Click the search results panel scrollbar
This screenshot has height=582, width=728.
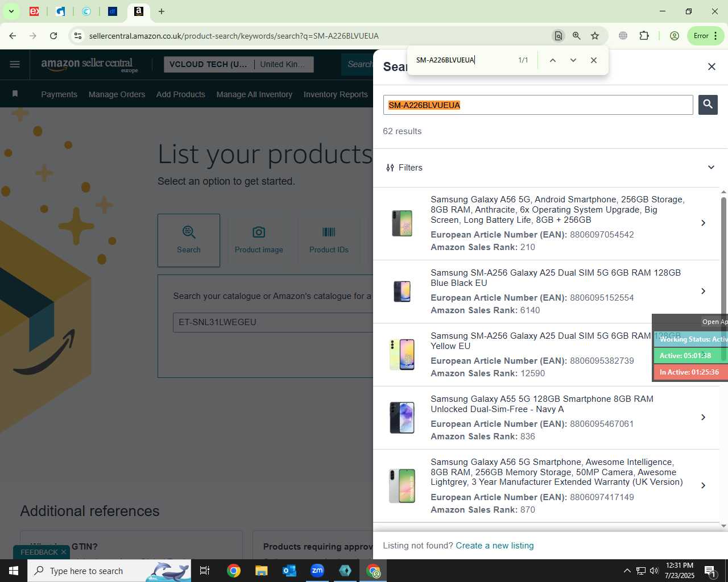[x=723, y=278]
